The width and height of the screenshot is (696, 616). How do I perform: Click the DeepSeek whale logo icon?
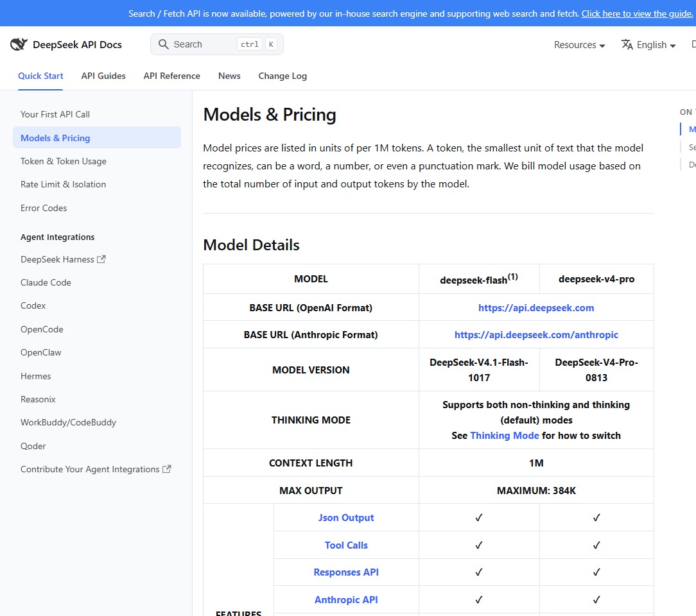click(19, 44)
